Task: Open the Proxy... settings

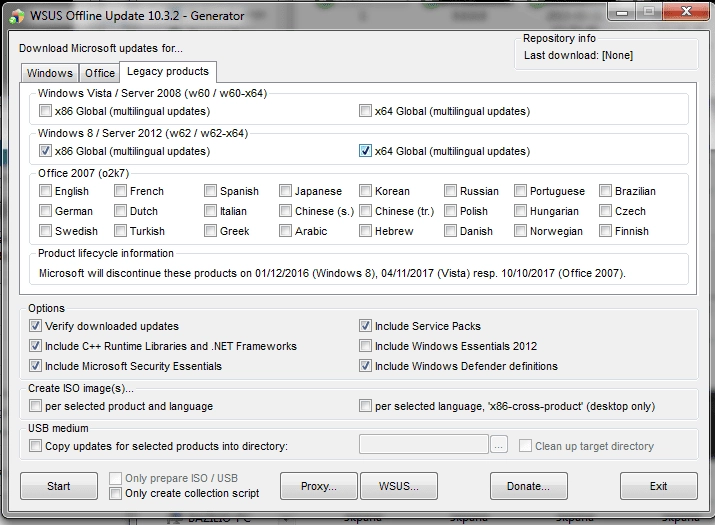Action: (x=319, y=486)
